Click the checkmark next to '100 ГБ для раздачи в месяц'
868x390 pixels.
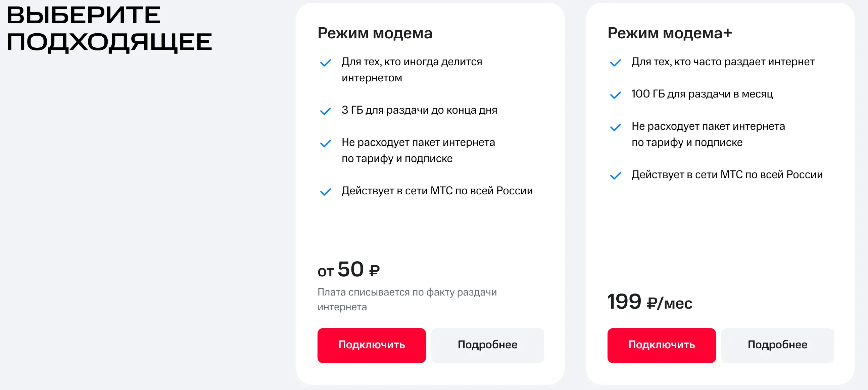click(x=615, y=95)
